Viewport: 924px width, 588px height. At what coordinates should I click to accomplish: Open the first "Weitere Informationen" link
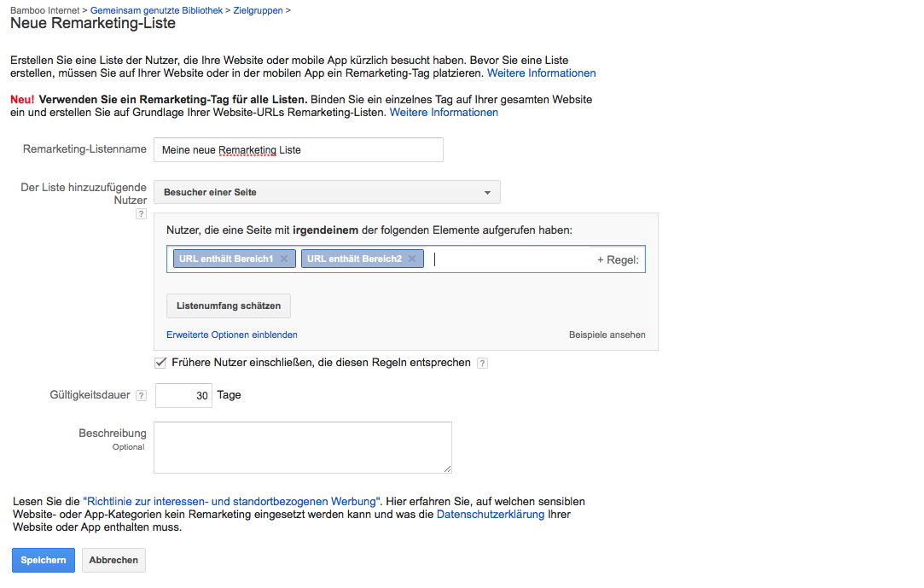(x=541, y=73)
